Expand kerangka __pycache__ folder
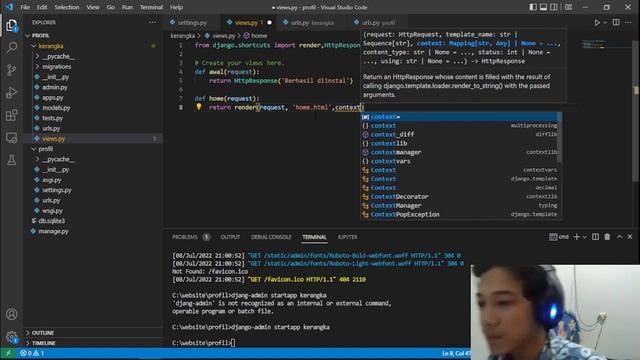The image size is (640, 360). (94, 56)
